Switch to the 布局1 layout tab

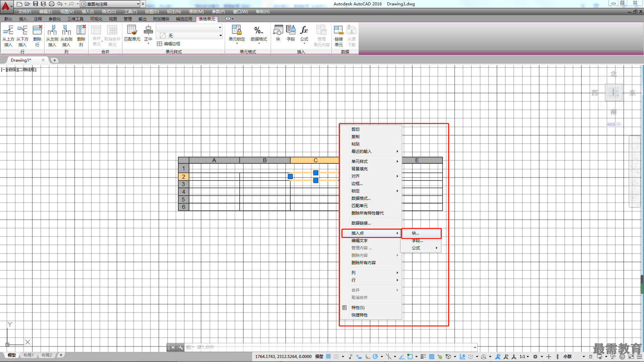[29, 355]
